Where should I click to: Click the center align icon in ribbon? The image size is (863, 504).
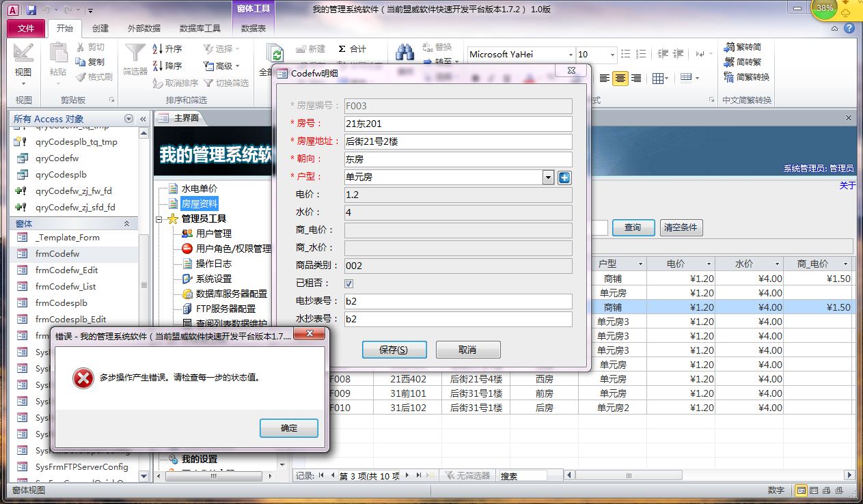point(620,79)
